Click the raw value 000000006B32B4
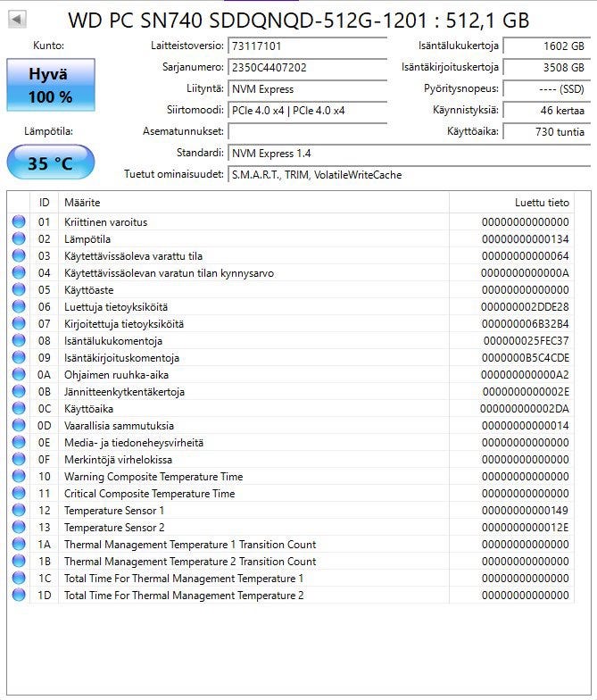Screen dimensions: 597x700 (x=525, y=323)
